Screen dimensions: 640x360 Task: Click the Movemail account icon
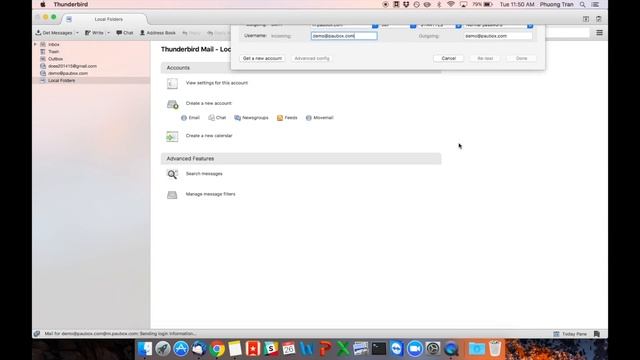[x=309, y=118]
